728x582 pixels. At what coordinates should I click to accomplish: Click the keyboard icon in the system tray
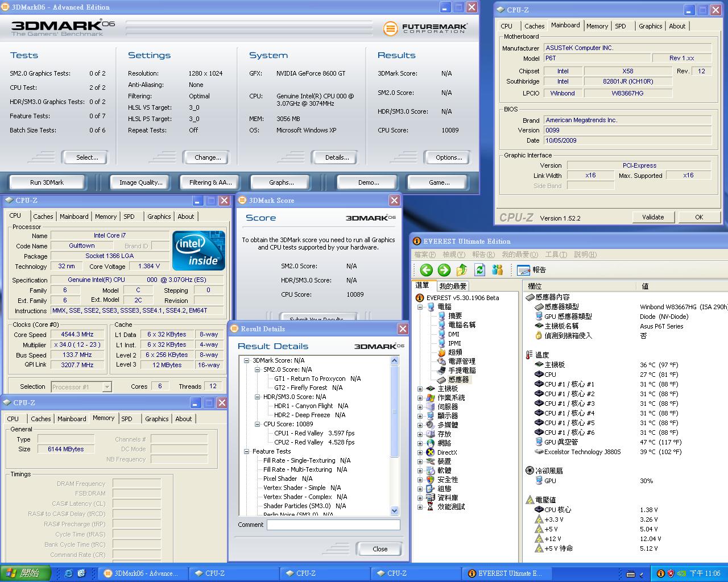pos(631,573)
